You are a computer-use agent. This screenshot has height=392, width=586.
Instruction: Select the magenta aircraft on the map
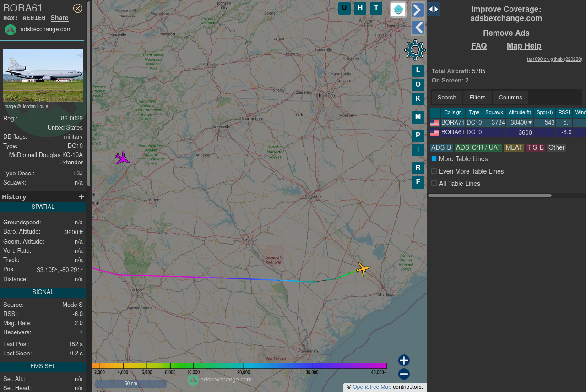pyautogui.click(x=122, y=158)
